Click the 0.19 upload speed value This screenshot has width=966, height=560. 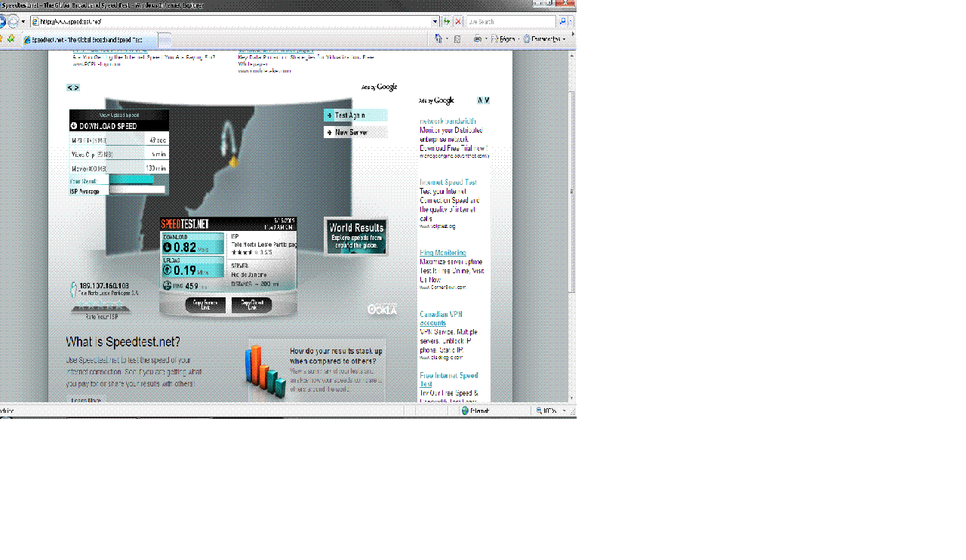(x=186, y=270)
